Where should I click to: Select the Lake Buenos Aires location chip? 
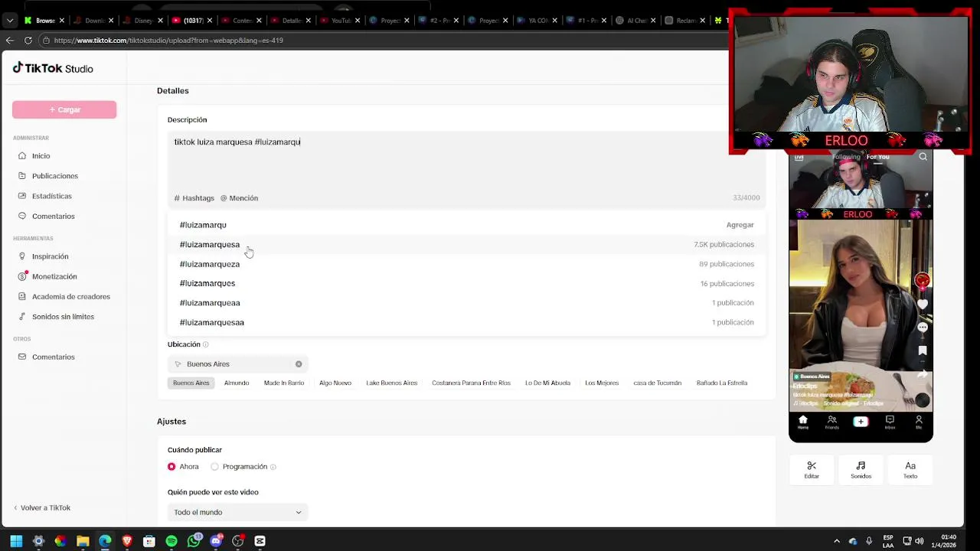(x=392, y=383)
